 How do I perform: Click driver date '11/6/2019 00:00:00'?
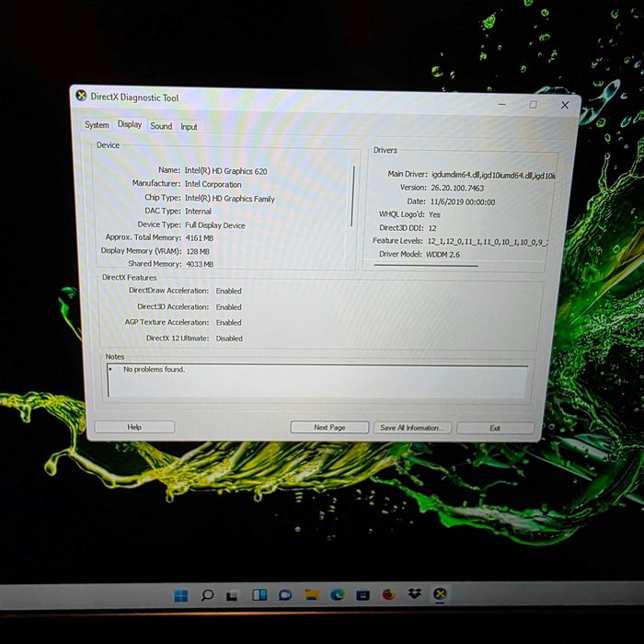(463, 201)
